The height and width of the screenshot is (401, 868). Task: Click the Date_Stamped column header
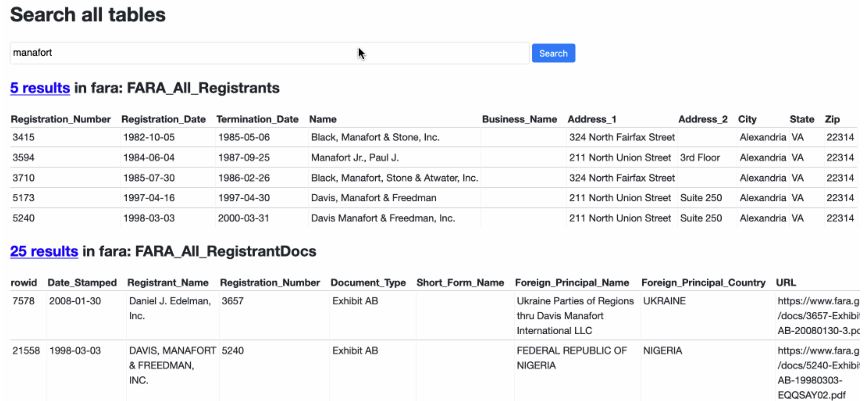(82, 283)
